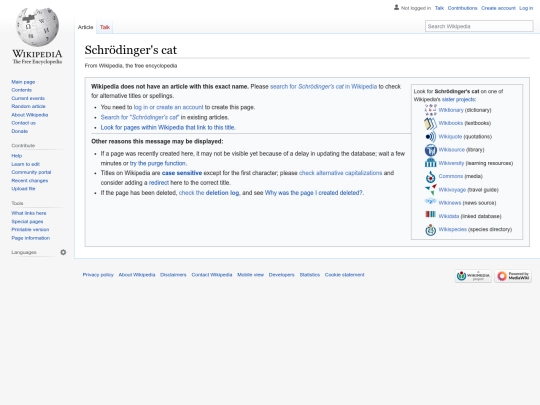The height and width of the screenshot is (405, 540).
Task: Open the Wiktionary text link
Action: [451, 110]
